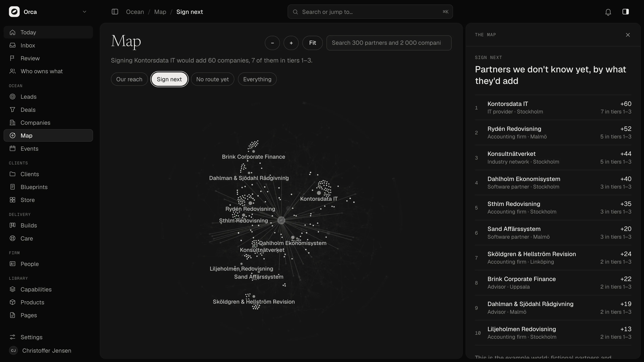644x362 pixels.
Task: Open Capabilities in the Library
Action: tap(48, 289)
